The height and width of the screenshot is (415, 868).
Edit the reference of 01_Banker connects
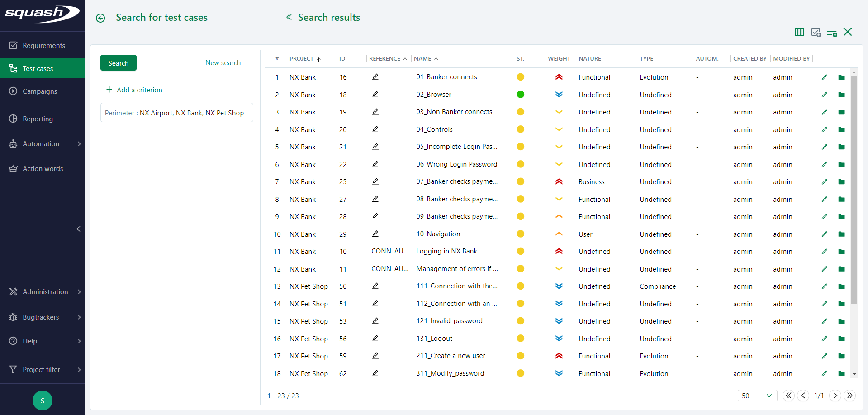coord(375,77)
